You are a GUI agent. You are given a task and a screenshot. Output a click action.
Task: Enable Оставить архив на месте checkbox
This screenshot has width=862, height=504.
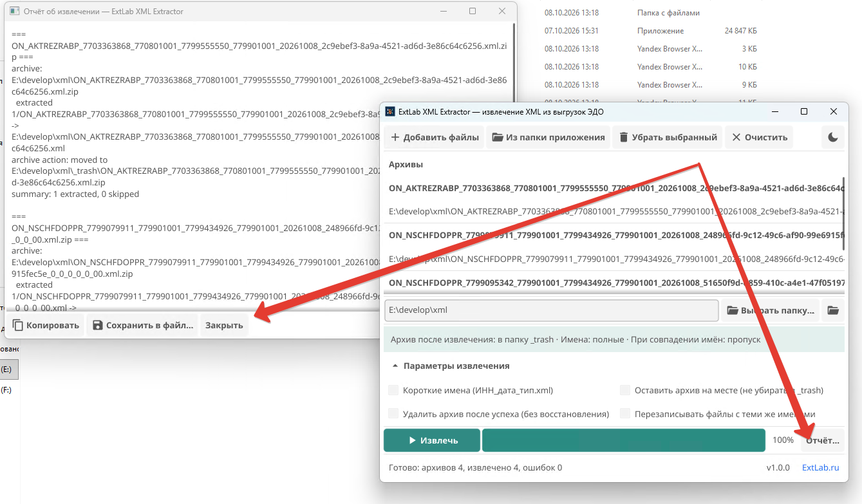[624, 390]
